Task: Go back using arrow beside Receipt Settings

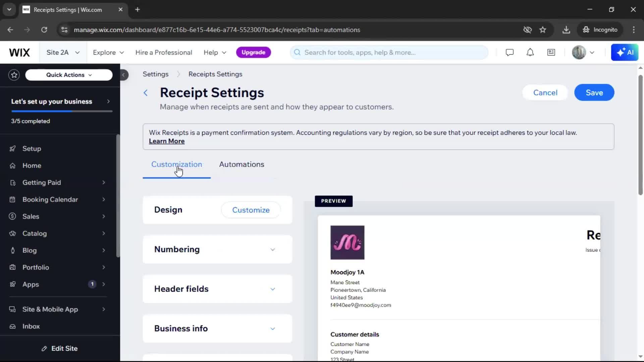Action: tap(146, 93)
